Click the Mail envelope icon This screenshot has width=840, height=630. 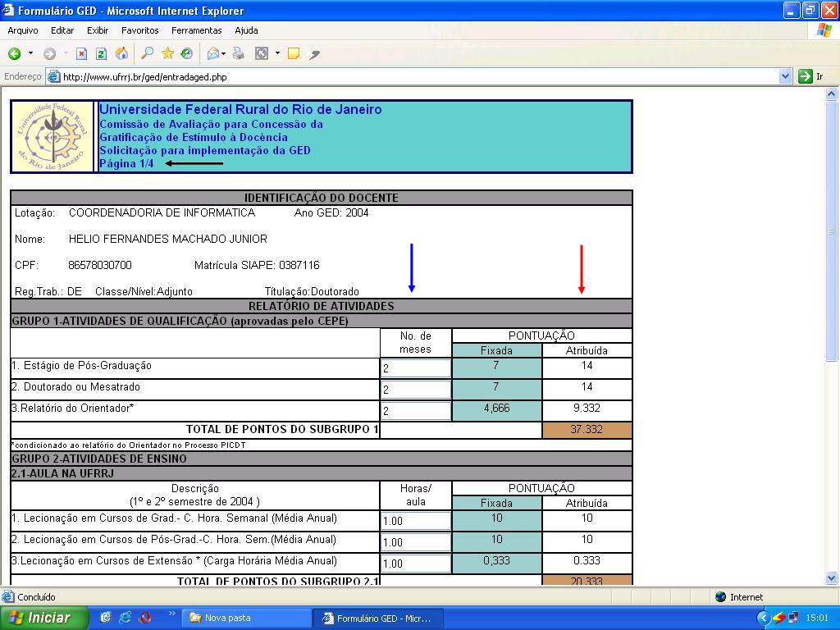(x=213, y=53)
